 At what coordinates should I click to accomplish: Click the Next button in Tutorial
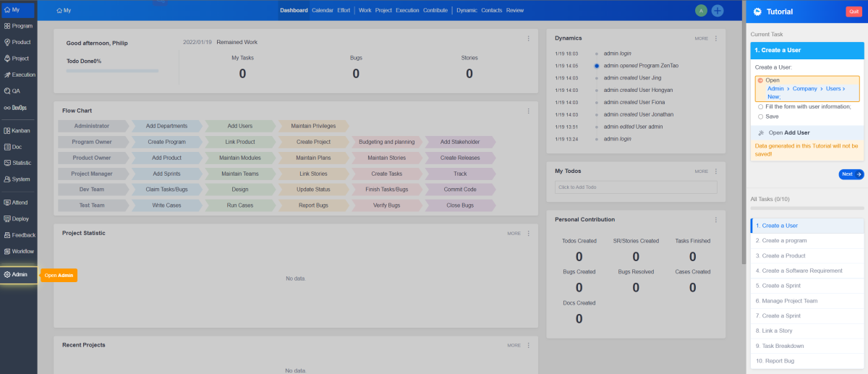pyautogui.click(x=851, y=174)
